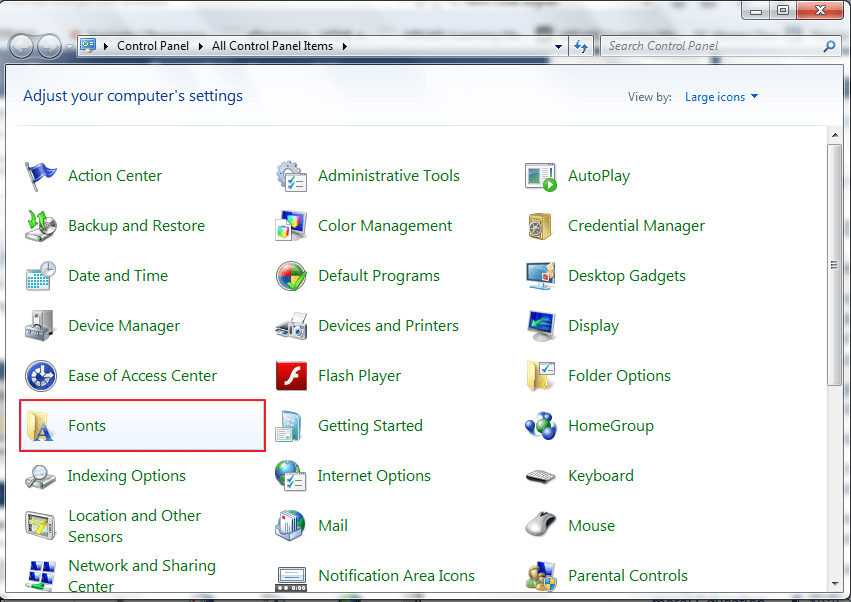Viewport: 851px width, 602px height.
Task: Open the Devices and Printers icon
Action: 291,326
